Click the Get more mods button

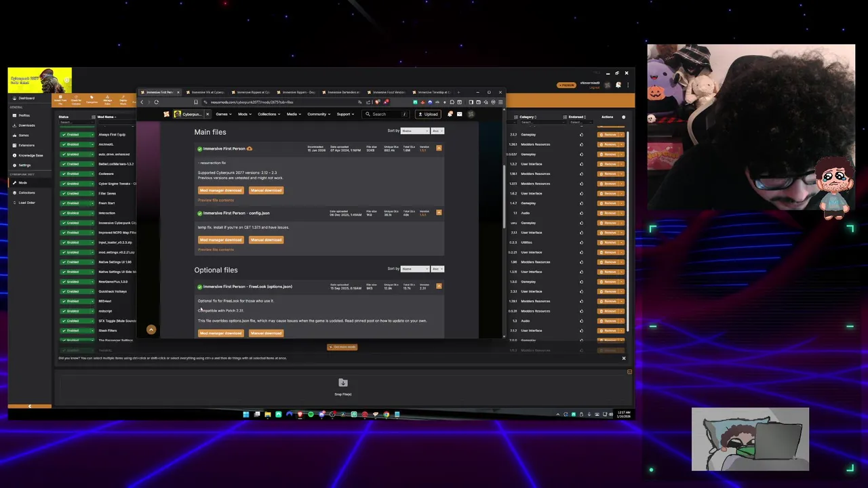(x=342, y=347)
